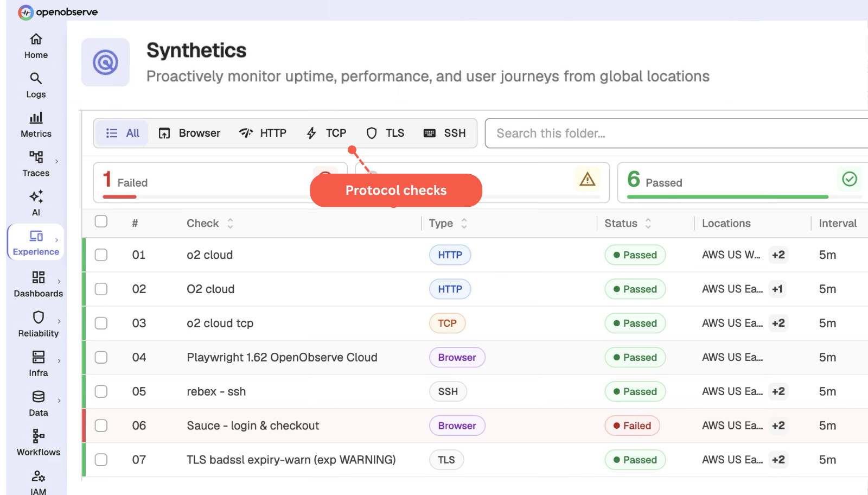Click the +1 locations badge in row 02
This screenshot has width=868, height=495.
777,289
